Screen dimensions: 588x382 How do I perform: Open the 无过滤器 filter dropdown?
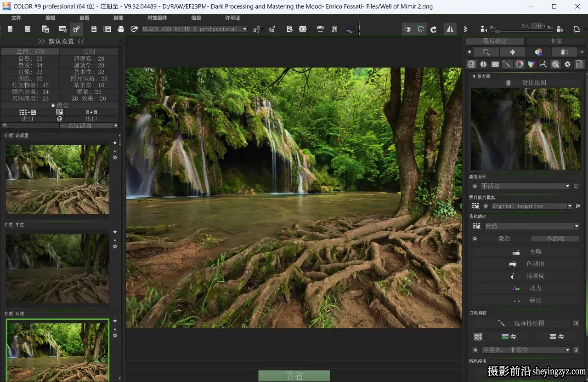click(89, 125)
